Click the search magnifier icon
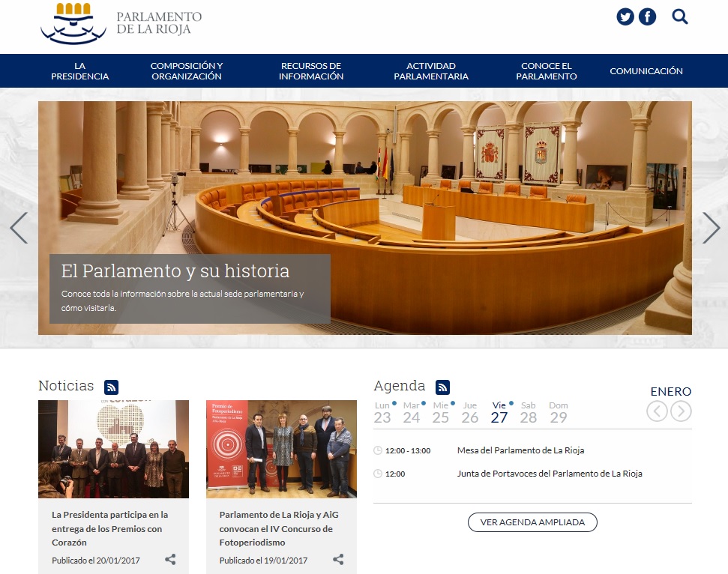Image resolution: width=728 pixels, height=574 pixels. (679, 16)
